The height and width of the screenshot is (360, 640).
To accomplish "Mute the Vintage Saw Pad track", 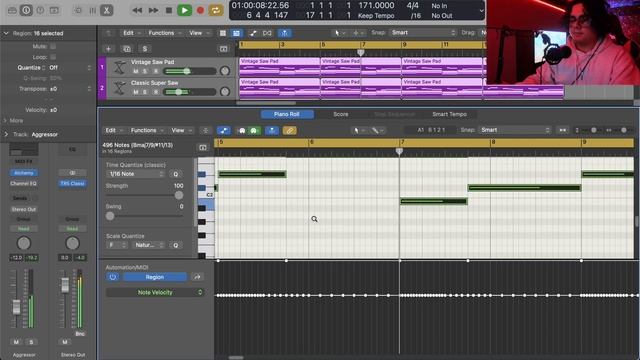I will pos(136,71).
